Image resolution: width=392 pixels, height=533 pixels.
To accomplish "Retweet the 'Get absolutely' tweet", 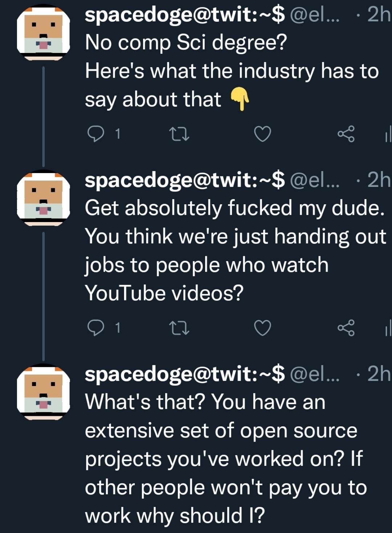I will (180, 328).
